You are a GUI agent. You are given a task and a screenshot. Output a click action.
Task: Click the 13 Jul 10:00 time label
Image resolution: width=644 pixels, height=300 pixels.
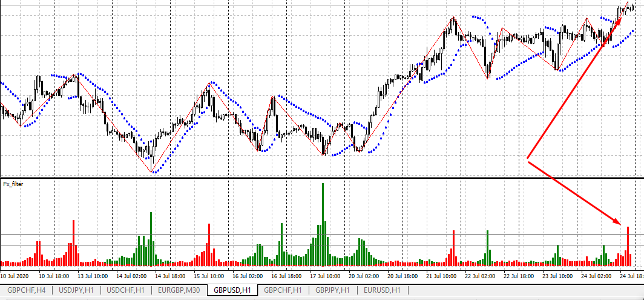click(94, 275)
